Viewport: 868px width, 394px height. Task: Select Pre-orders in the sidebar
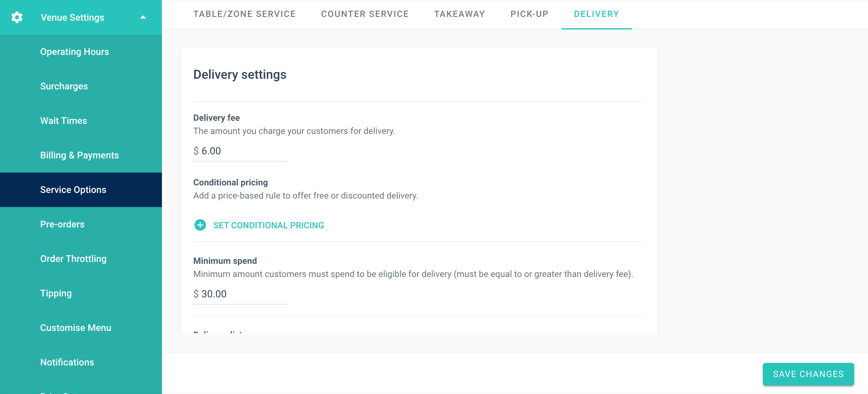[62, 224]
